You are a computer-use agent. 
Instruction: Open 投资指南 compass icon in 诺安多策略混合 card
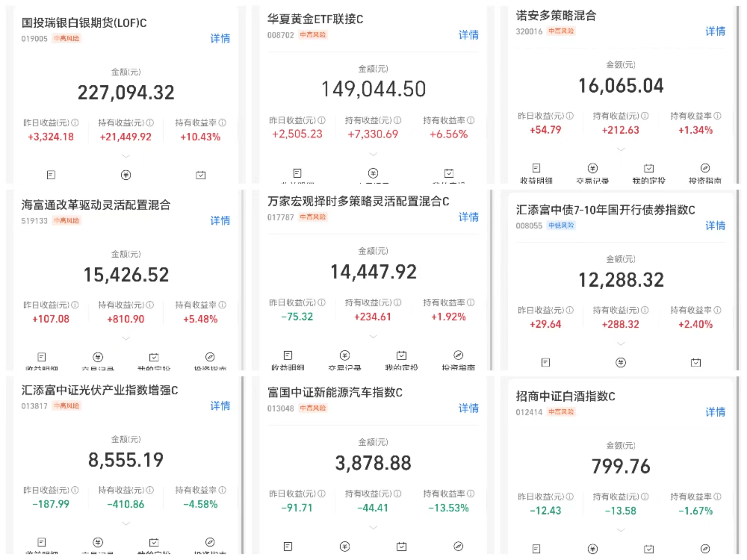[705, 168]
